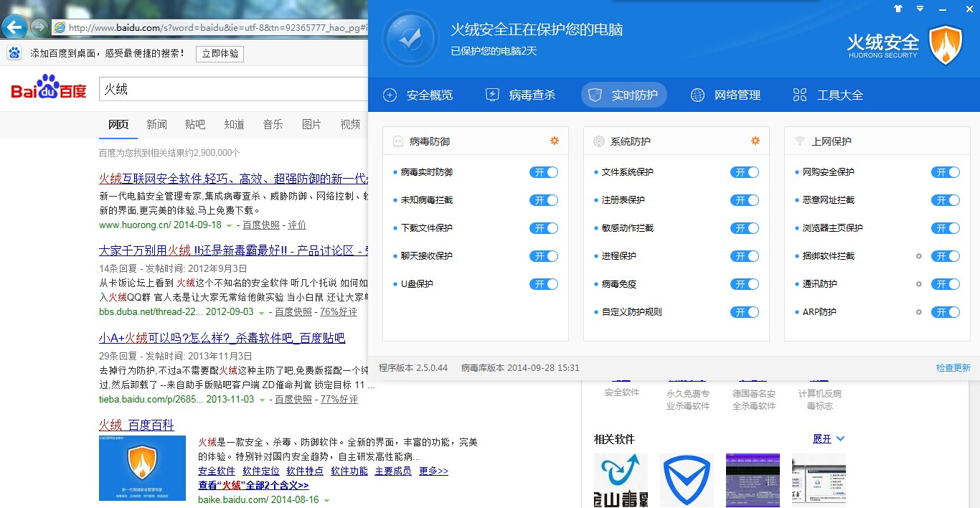Click the gear icon beside ARP防护
Screen dimensions: 980x508
coord(919,312)
